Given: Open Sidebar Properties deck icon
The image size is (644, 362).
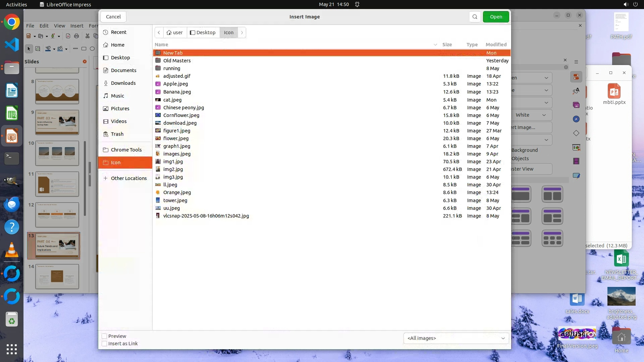Looking at the screenshot, I should click(x=576, y=77).
